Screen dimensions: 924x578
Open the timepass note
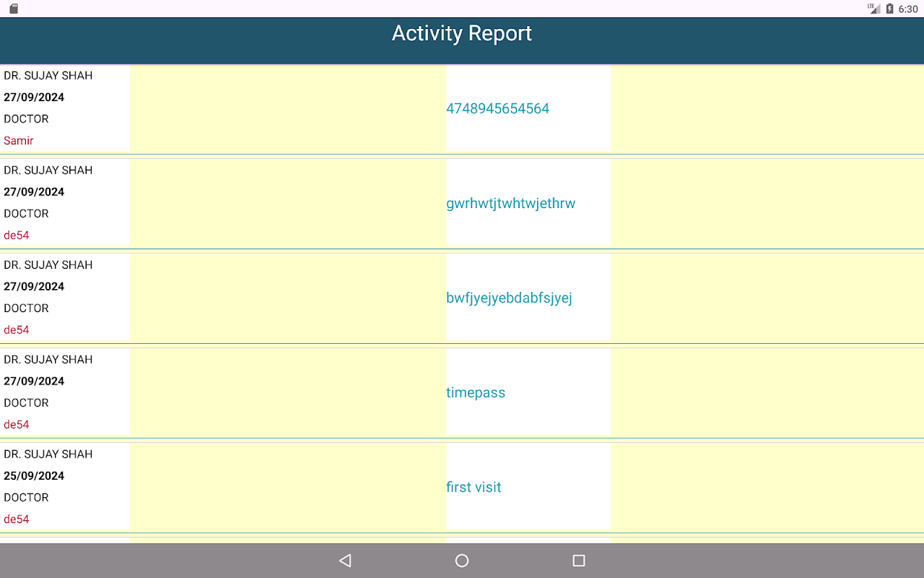click(x=476, y=392)
